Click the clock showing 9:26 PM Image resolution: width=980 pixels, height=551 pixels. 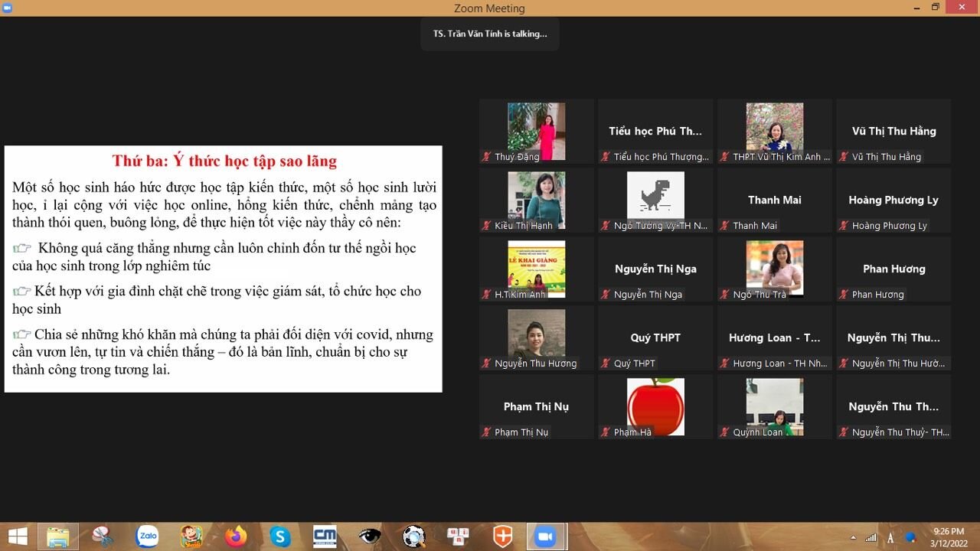pos(949,536)
